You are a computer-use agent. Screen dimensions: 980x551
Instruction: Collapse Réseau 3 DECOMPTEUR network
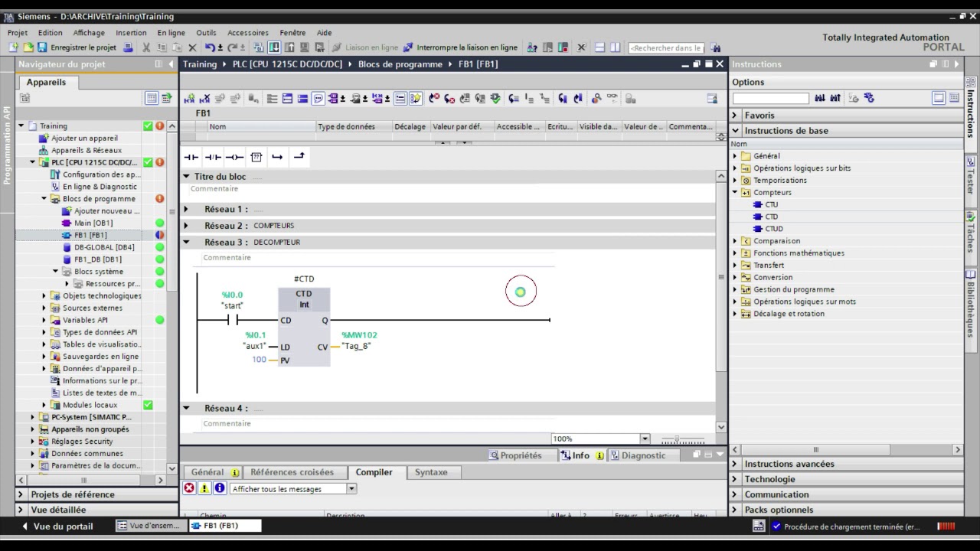pos(186,242)
